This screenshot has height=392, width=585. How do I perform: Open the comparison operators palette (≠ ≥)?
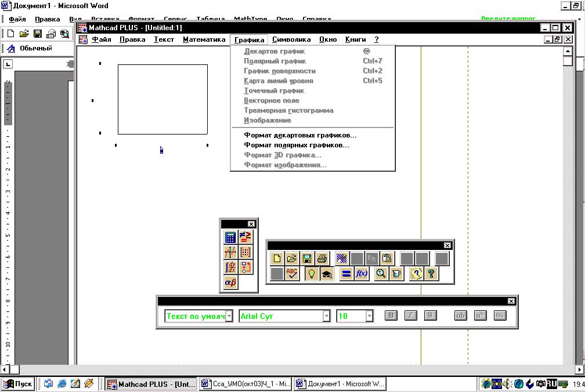click(245, 237)
